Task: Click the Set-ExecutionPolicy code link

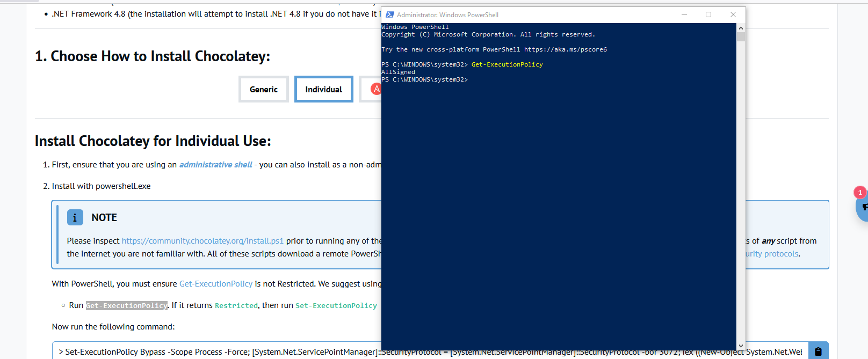Action: click(x=336, y=305)
